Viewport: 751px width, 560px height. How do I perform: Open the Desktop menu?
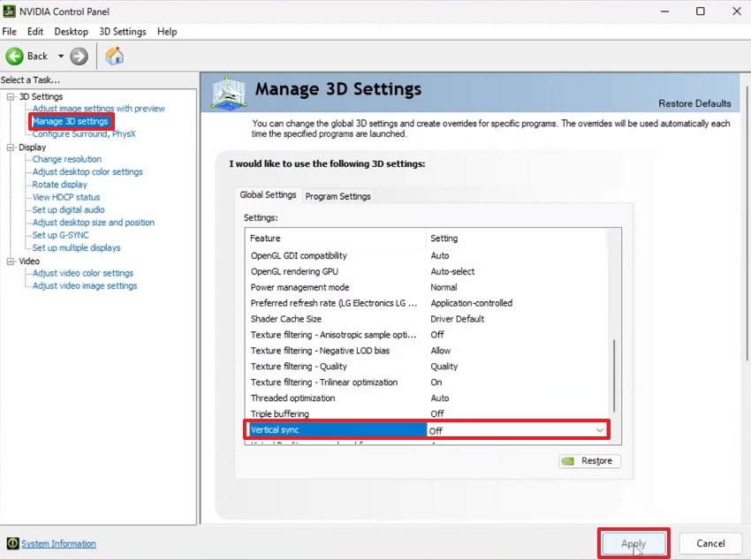(71, 32)
